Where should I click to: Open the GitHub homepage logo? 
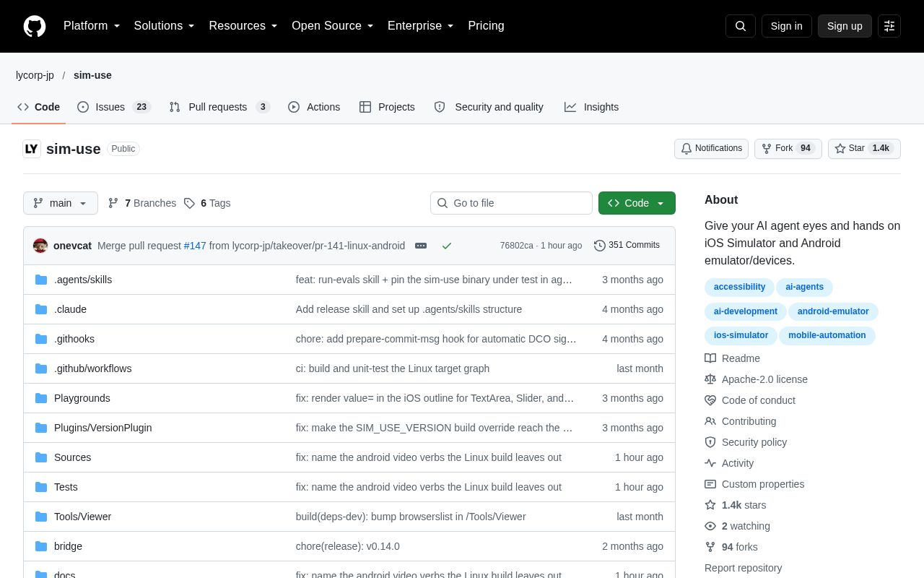pos(35,26)
